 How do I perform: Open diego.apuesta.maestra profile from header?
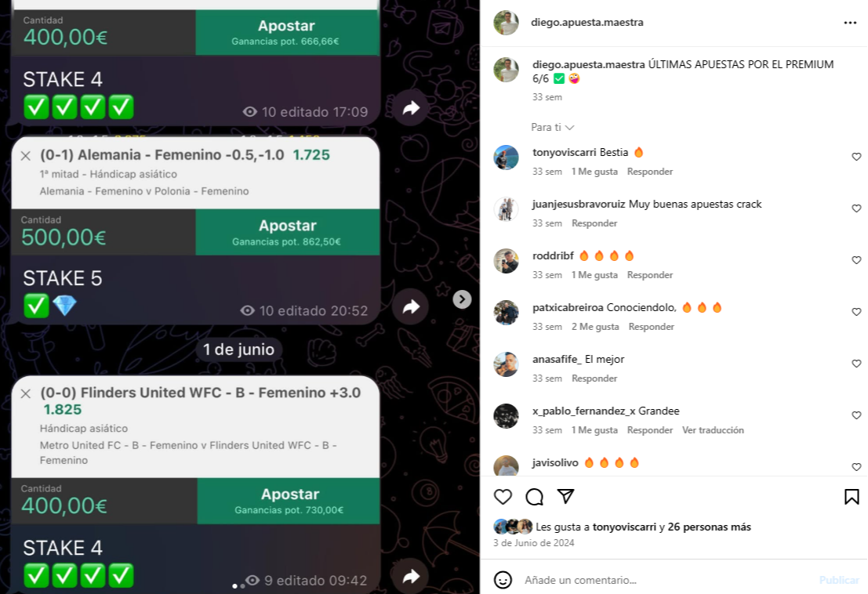pos(587,23)
